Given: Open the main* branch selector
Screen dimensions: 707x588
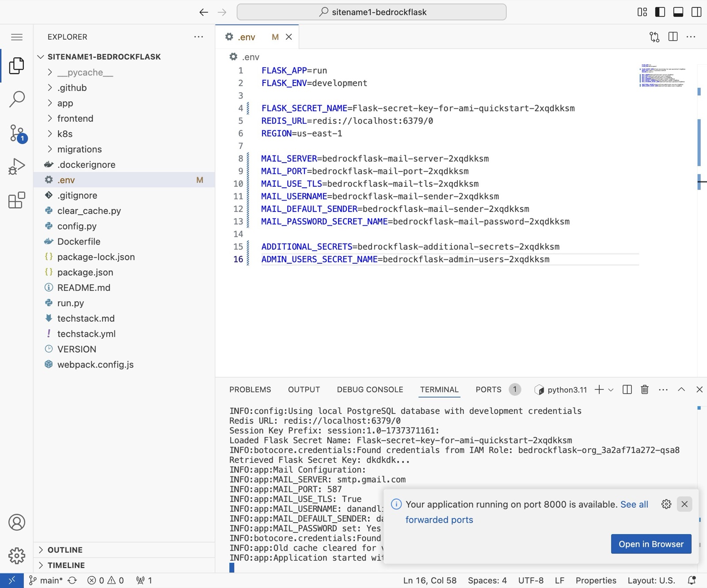Looking at the screenshot, I should (x=46, y=580).
